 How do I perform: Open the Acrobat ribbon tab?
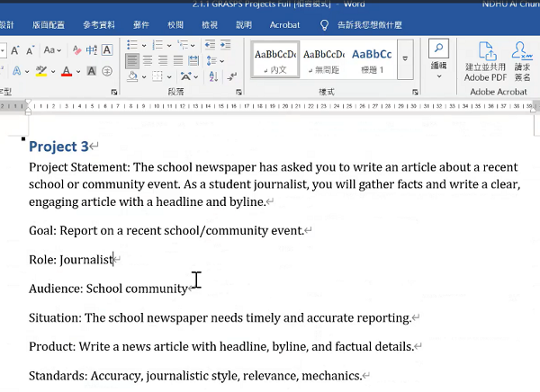click(284, 25)
